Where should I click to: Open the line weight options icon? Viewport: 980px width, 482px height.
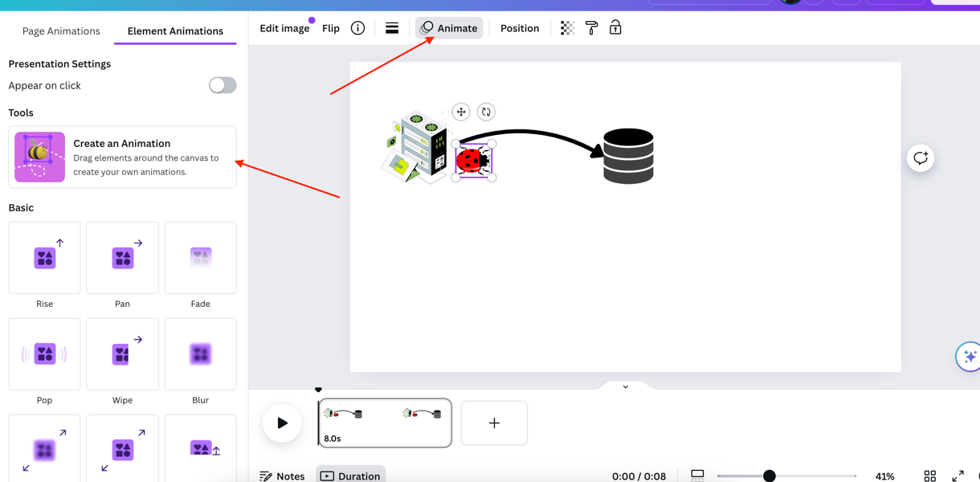coord(392,28)
